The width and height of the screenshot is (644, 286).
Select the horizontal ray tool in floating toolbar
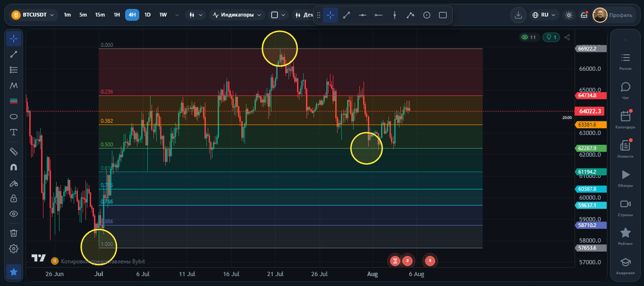tap(379, 15)
